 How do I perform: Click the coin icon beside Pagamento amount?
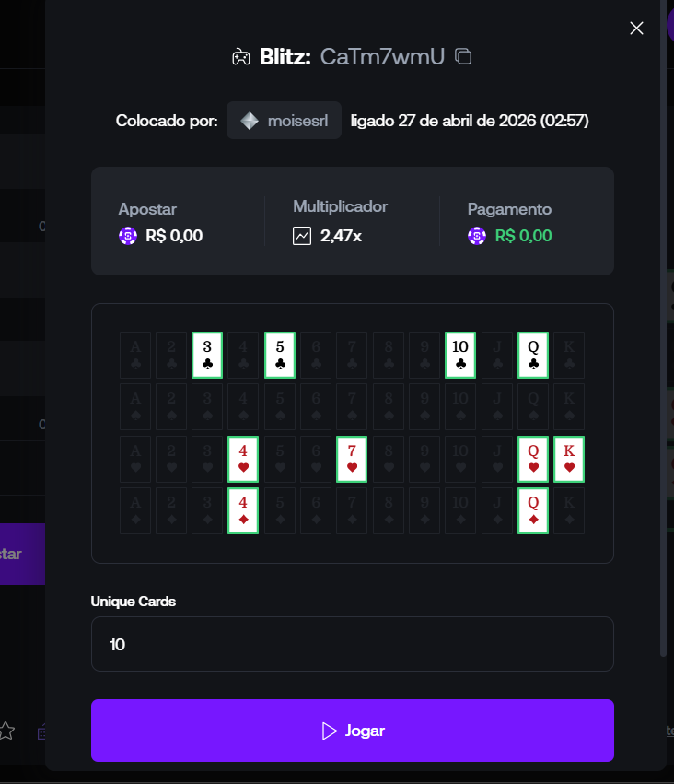(x=477, y=236)
